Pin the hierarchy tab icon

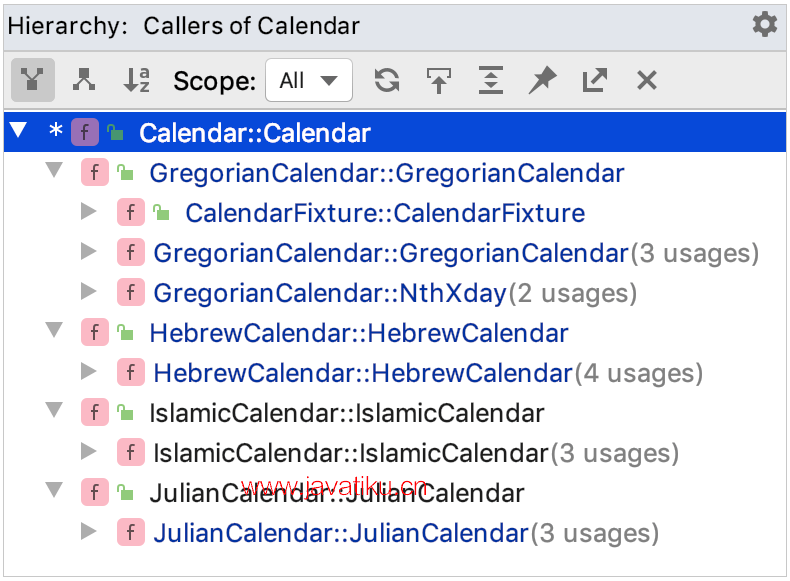coord(542,80)
